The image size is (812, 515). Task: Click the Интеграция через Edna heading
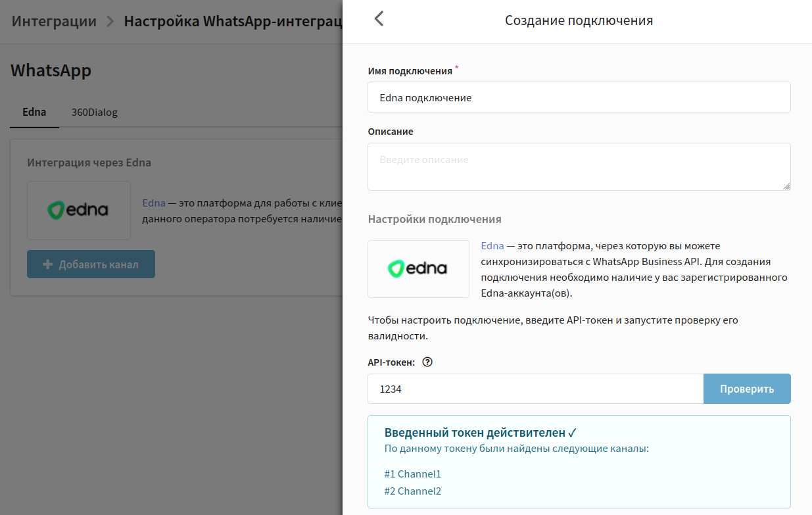click(89, 162)
